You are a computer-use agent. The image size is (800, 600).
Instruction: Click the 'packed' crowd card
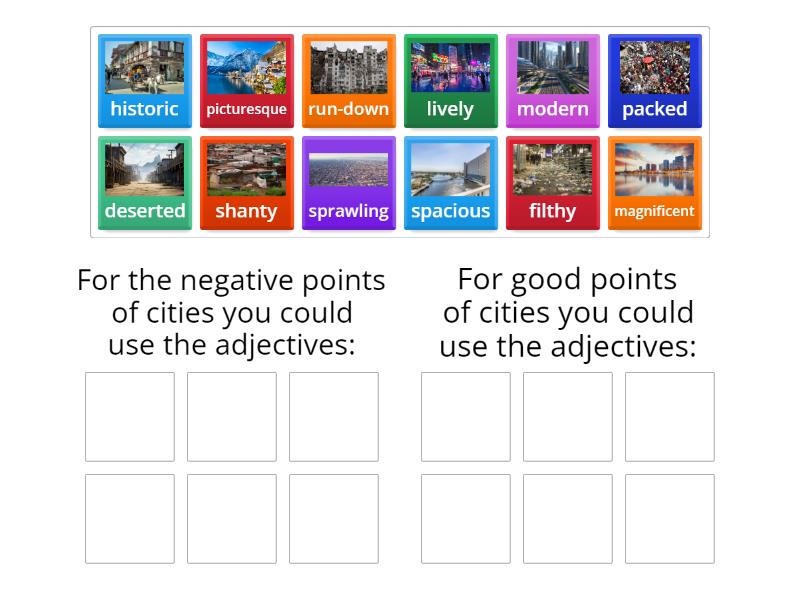[x=654, y=80]
